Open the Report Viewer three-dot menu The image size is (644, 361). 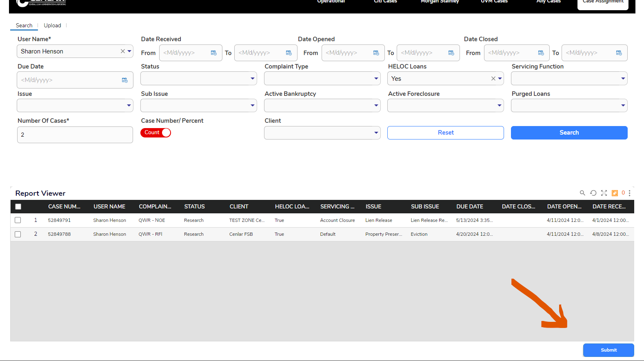(630, 193)
